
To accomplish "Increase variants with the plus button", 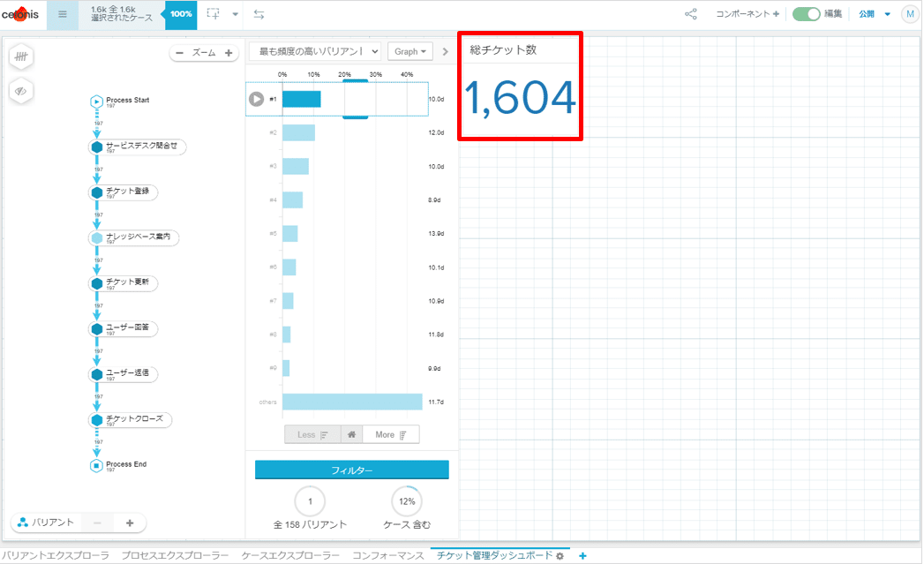I will 131,523.
